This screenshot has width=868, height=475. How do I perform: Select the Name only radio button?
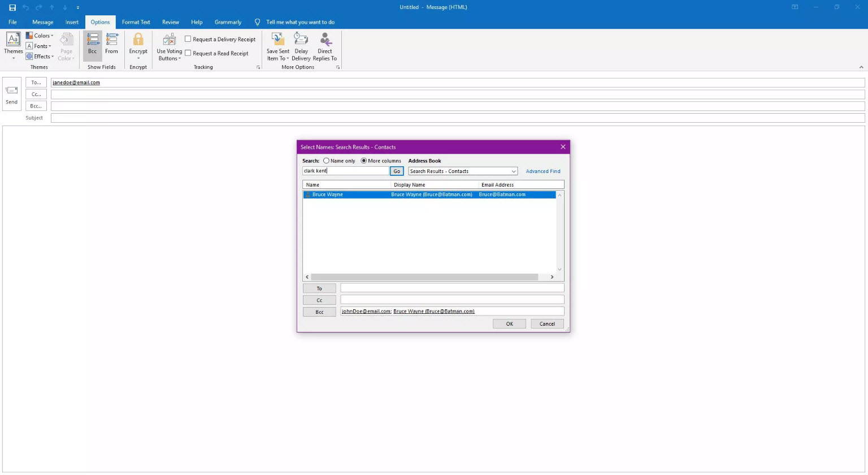click(326, 161)
